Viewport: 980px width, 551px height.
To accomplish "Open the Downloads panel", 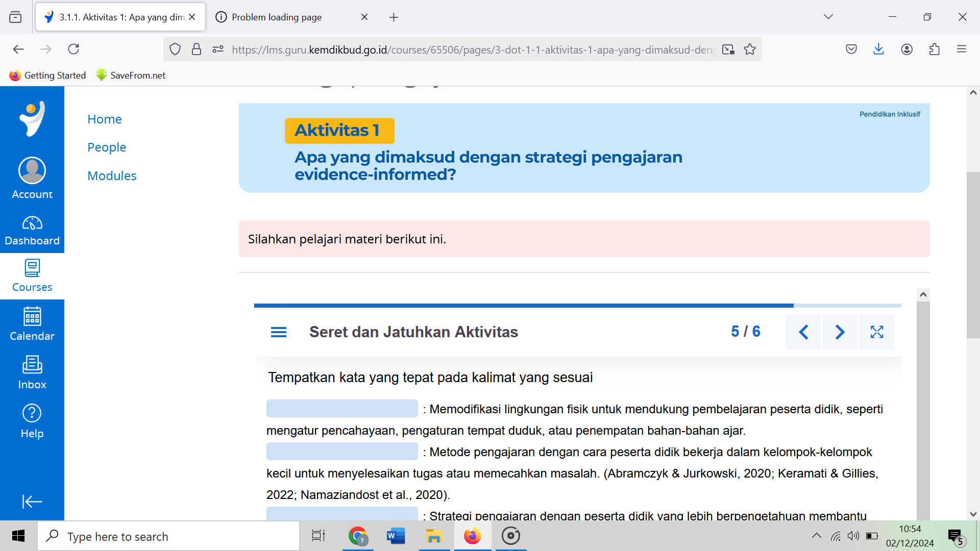I will tap(878, 49).
